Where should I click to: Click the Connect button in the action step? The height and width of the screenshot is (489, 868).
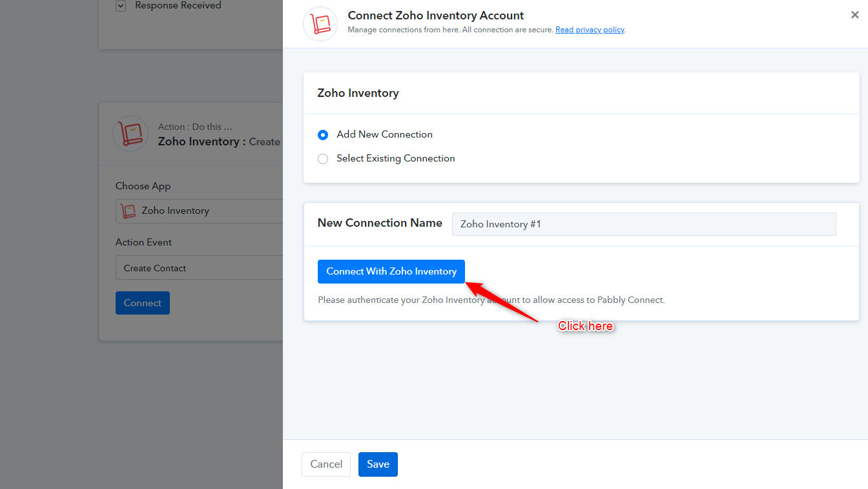[143, 303]
